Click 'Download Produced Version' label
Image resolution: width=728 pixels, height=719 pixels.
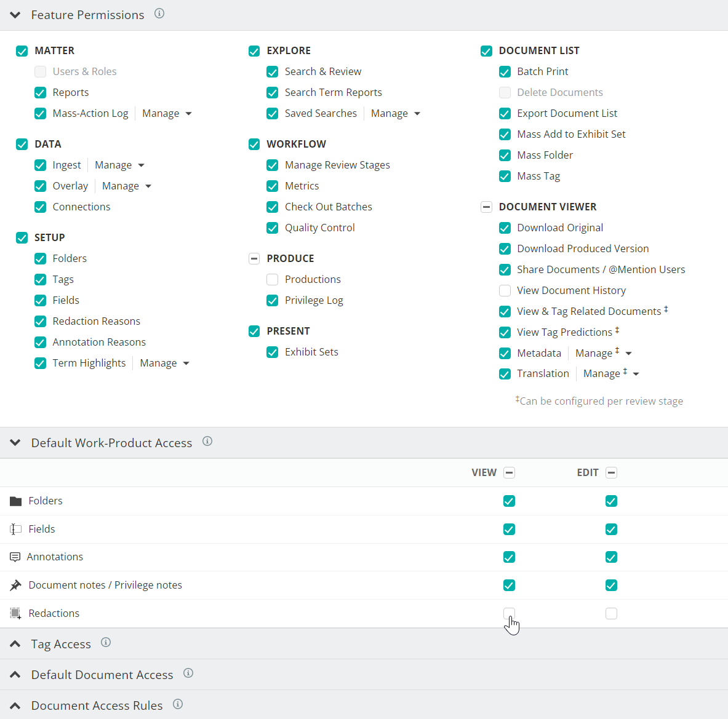click(x=583, y=249)
